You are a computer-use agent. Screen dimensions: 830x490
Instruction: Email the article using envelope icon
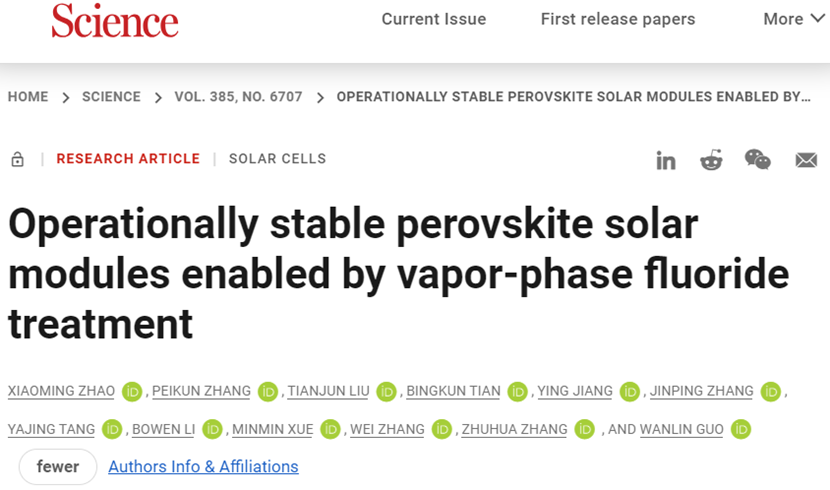tap(806, 160)
